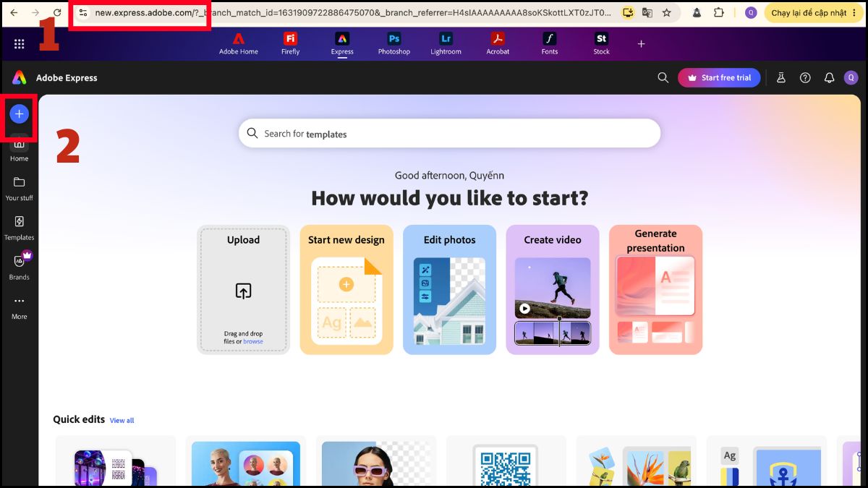Click the install app icon in address bar
868x488 pixels.
[x=628, y=13]
